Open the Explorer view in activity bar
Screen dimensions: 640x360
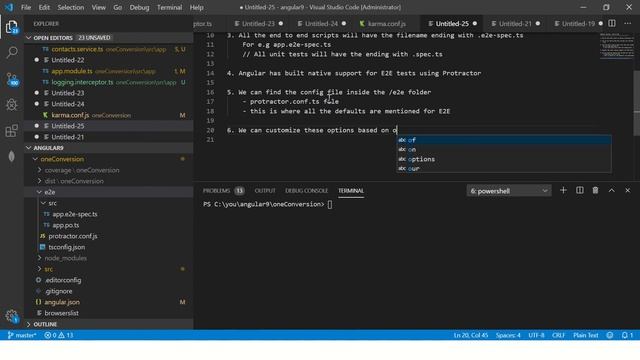(12, 27)
